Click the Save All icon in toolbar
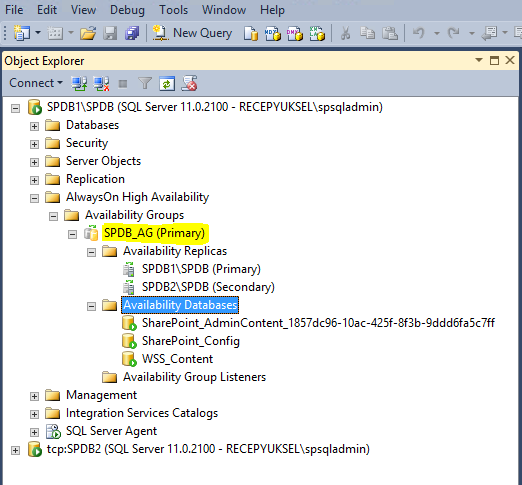 132,33
